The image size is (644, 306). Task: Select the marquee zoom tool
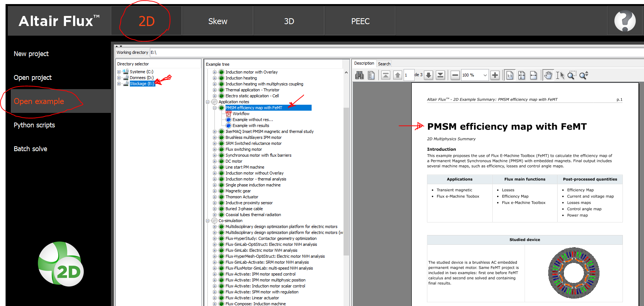[572, 75]
